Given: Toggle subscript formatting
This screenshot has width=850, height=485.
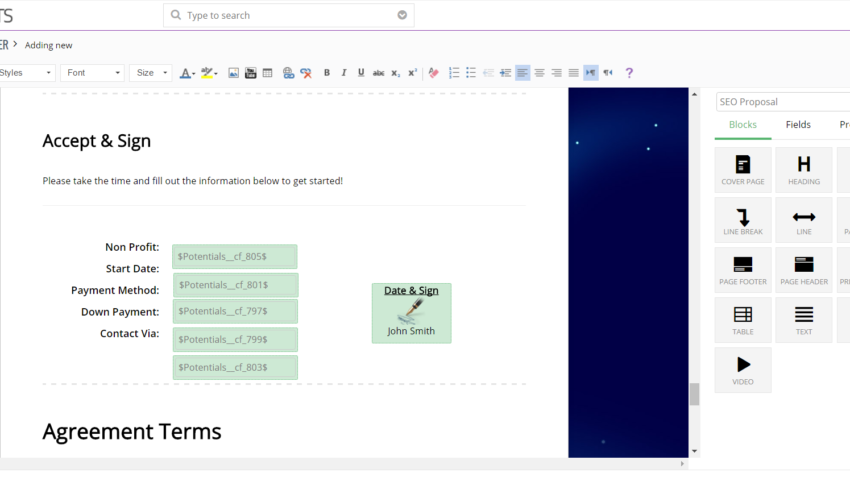Looking at the screenshot, I should (396, 73).
